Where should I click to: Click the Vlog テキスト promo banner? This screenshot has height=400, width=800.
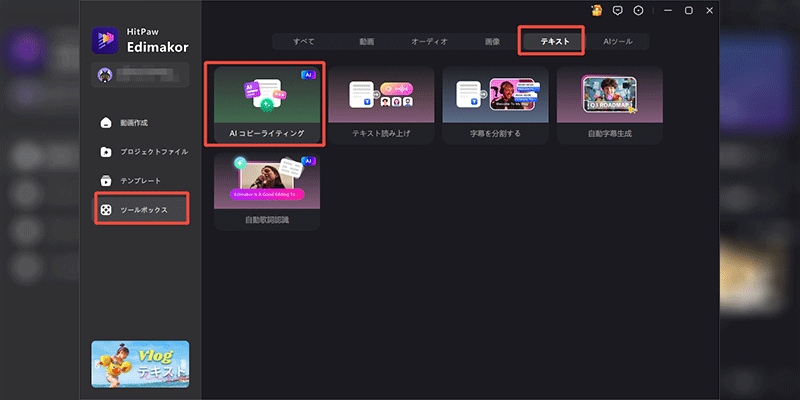[139, 364]
